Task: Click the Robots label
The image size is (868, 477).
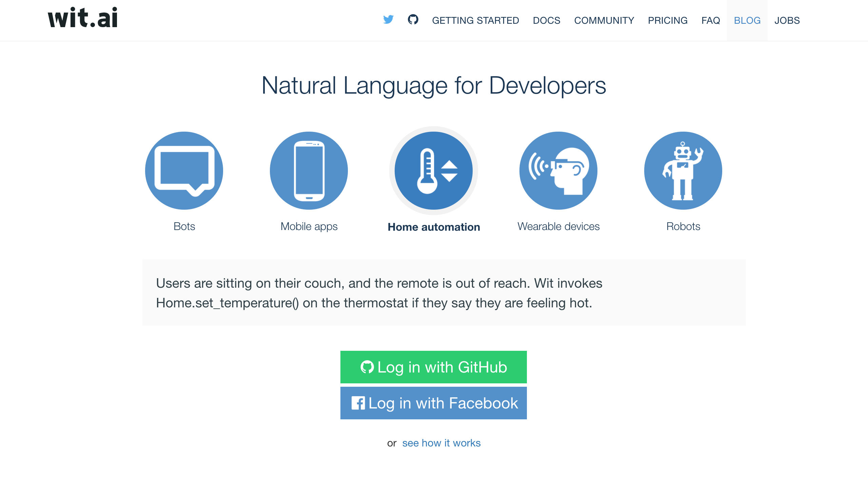Action: (x=683, y=226)
